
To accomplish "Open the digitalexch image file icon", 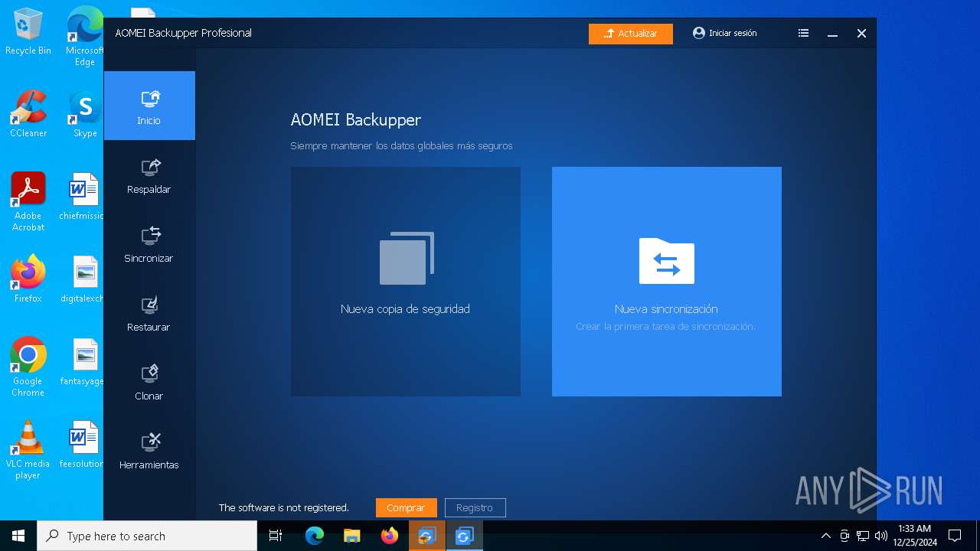I will click(x=83, y=279).
